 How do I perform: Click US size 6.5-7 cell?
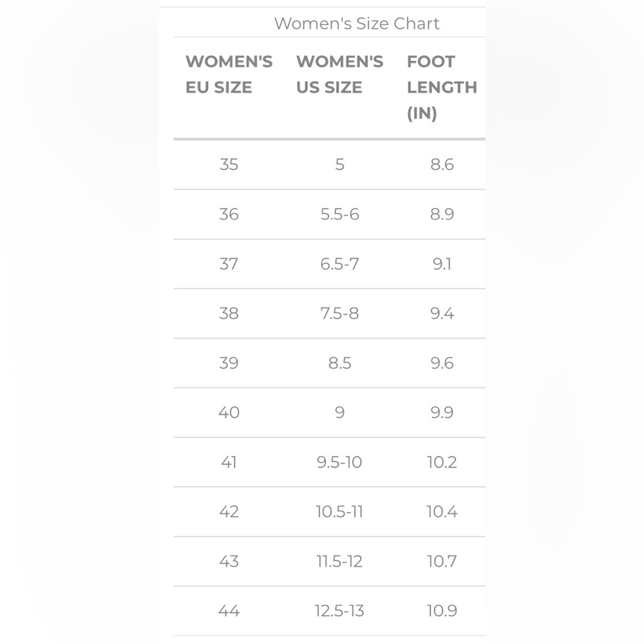(x=339, y=263)
